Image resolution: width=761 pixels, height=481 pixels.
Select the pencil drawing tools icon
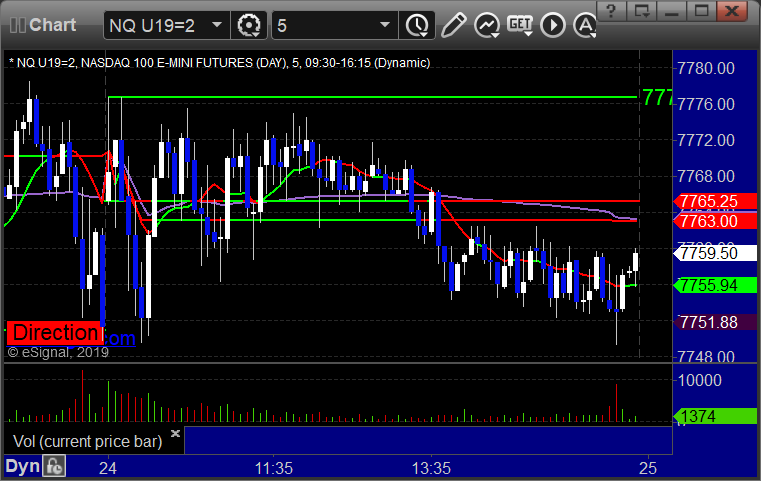click(453, 25)
